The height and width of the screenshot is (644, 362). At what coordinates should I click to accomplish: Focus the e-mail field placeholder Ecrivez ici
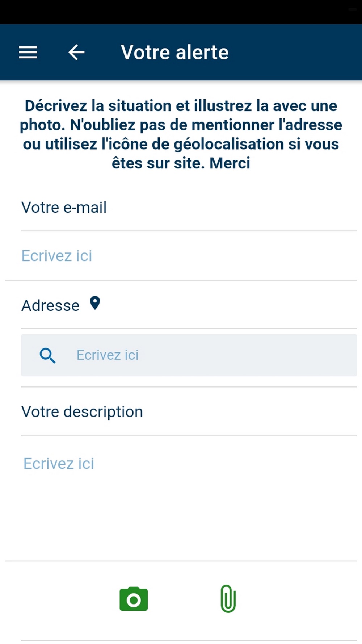pos(57,256)
